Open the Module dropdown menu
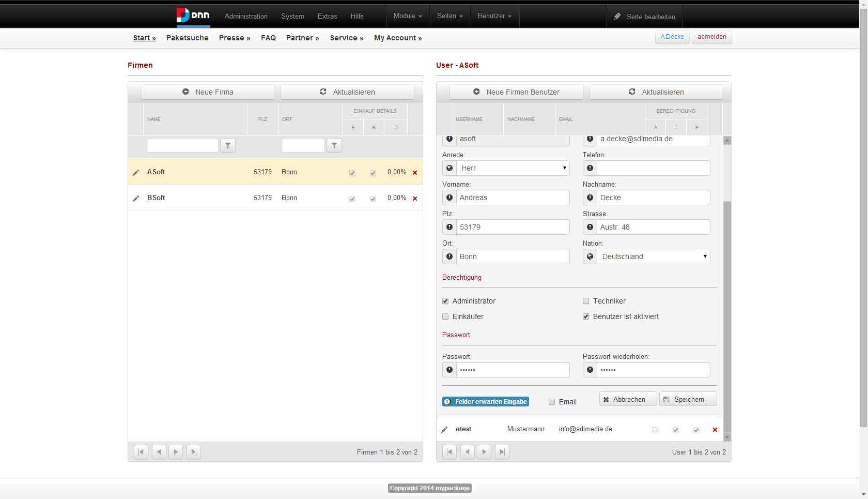The height and width of the screenshot is (499, 868). 408,16
